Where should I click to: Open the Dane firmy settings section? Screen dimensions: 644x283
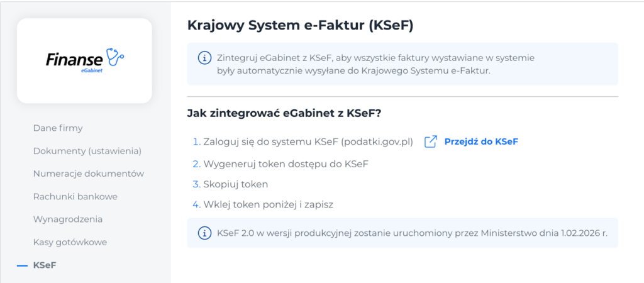pyautogui.click(x=58, y=128)
